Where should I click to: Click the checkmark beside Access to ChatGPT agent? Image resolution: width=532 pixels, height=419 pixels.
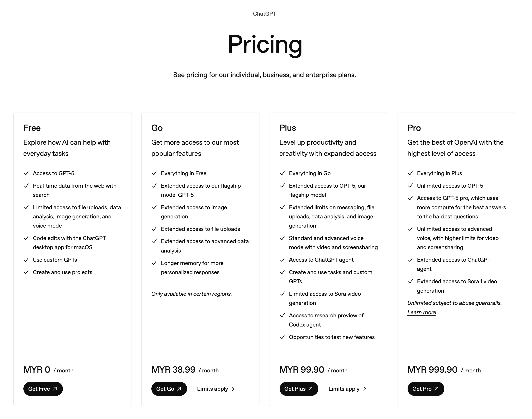coord(282,260)
